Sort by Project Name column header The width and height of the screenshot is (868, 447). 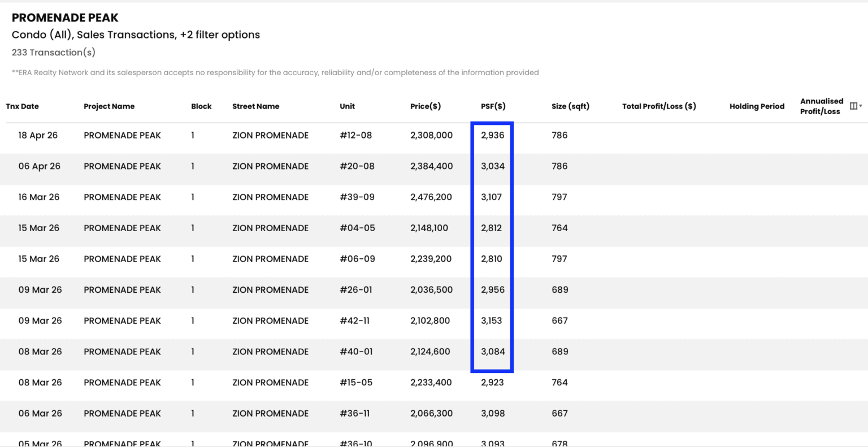(109, 106)
